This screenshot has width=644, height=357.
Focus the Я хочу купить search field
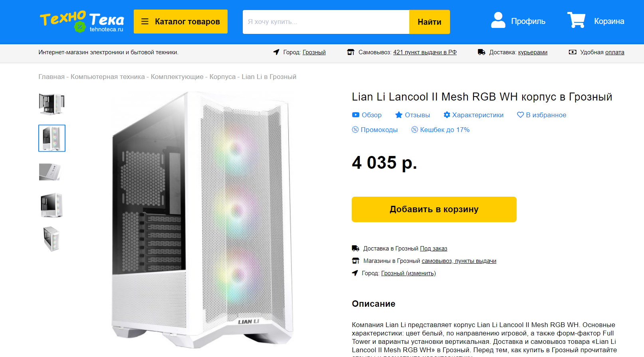[x=326, y=22]
